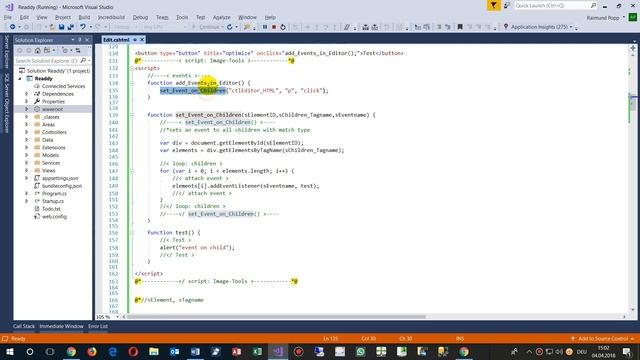Click the Undo toolbar icon
The height and width of the screenshot is (360, 640).
(83, 27)
